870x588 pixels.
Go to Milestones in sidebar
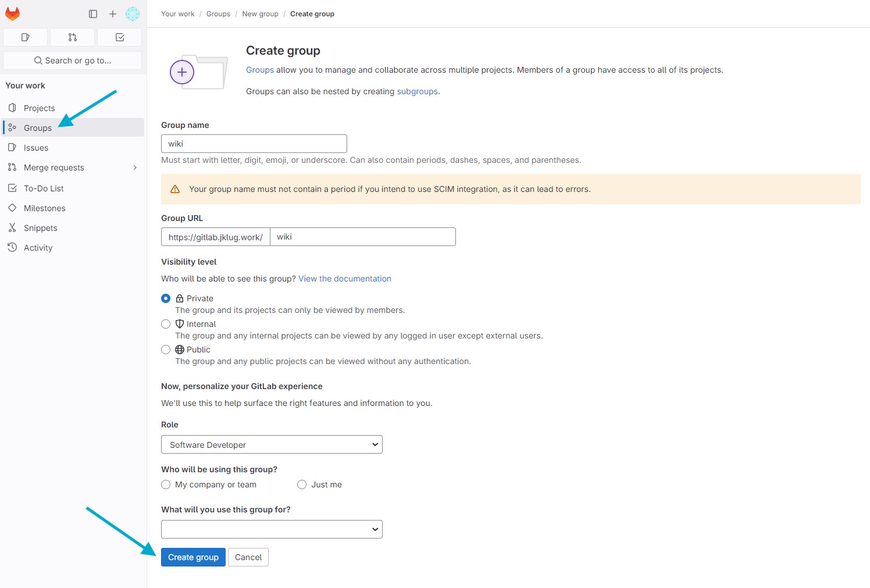click(44, 208)
